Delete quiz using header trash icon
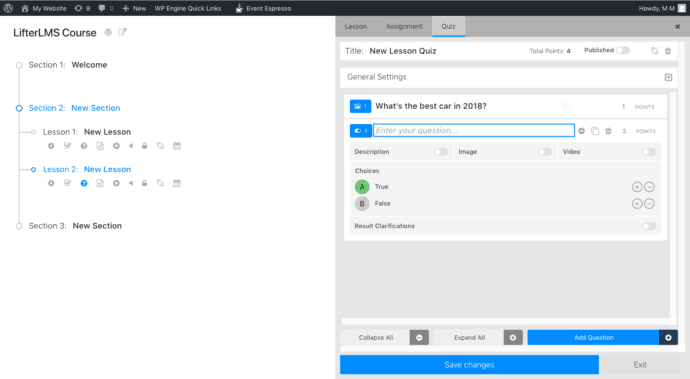Viewport: 690px width, 379px height. click(668, 51)
